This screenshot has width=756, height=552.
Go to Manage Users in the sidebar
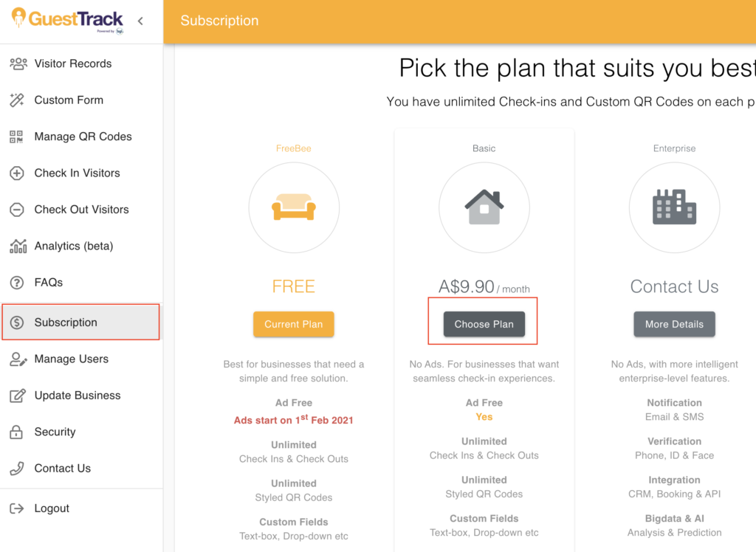71,359
